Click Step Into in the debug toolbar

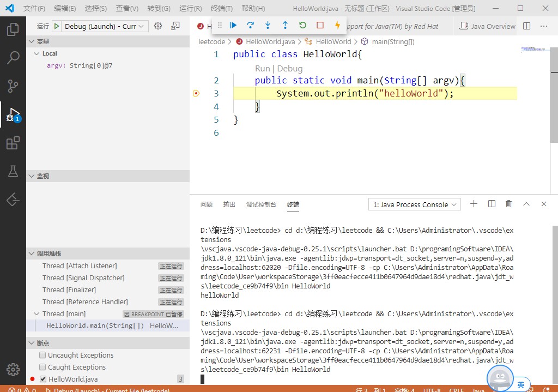pyautogui.click(x=268, y=25)
